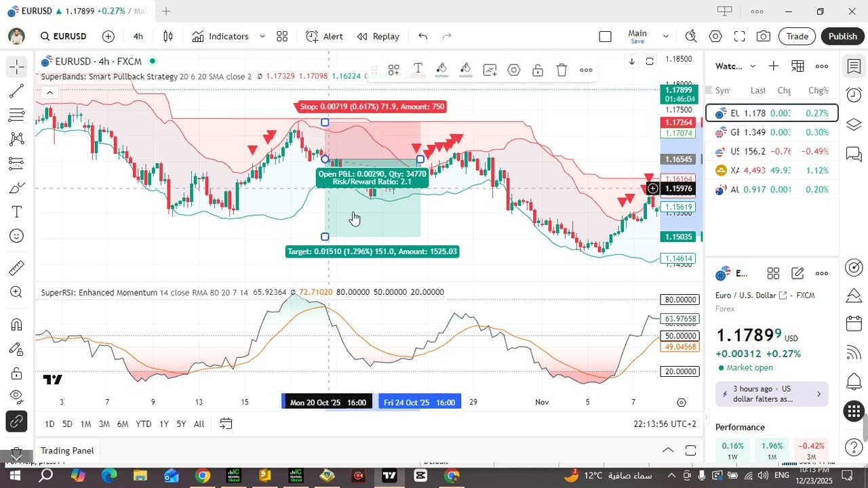This screenshot has width=868, height=488.
Task: Open the forecasting and measurement tools
Action: (x=17, y=163)
